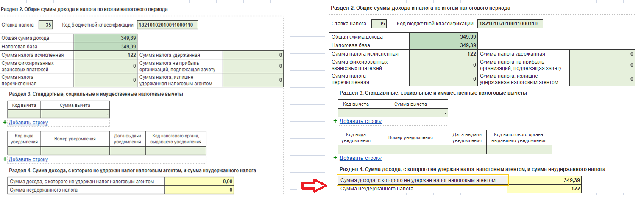This screenshot has width=644, height=207.
Task: Select 'Сумма налога исчисленная' value 122 in right form
Action: [443, 54]
